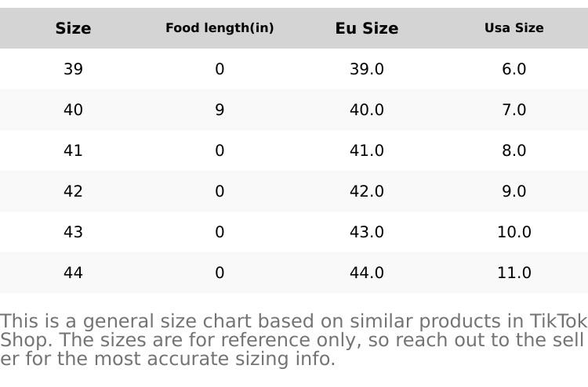Select Usa Size value 6.0
This screenshot has width=588, height=387.
(x=514, y=69)
